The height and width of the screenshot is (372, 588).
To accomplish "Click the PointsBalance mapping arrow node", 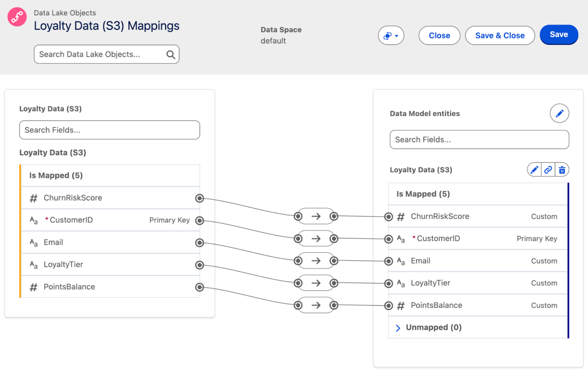I will (316, 305).
